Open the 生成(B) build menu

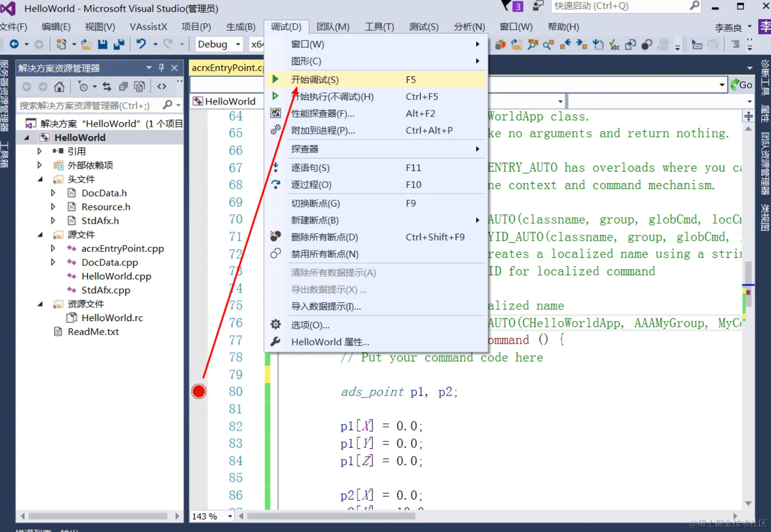241,27
